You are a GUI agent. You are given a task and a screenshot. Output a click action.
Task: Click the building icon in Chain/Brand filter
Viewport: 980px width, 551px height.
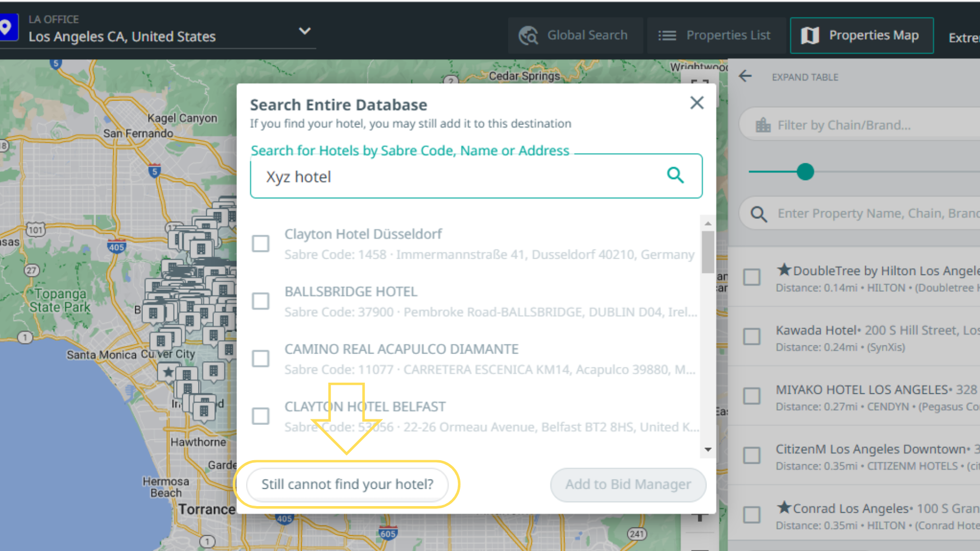tap(763, 125)
